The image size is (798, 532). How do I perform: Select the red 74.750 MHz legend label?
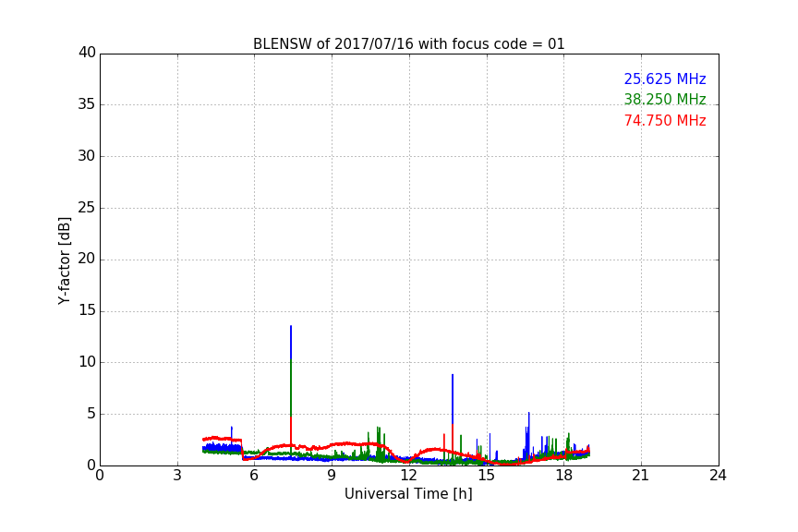point(665,121)
